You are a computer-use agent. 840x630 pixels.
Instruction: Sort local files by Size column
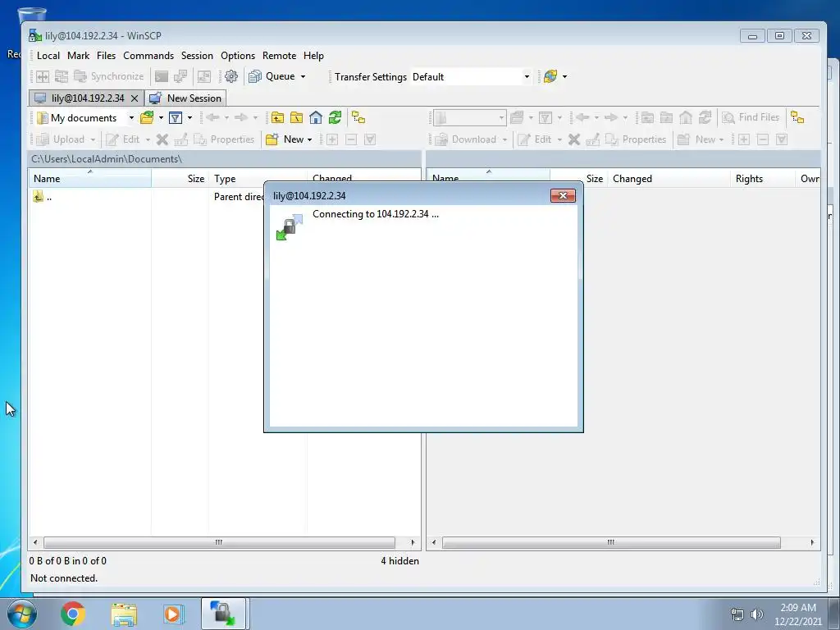(x=180, y=178)
